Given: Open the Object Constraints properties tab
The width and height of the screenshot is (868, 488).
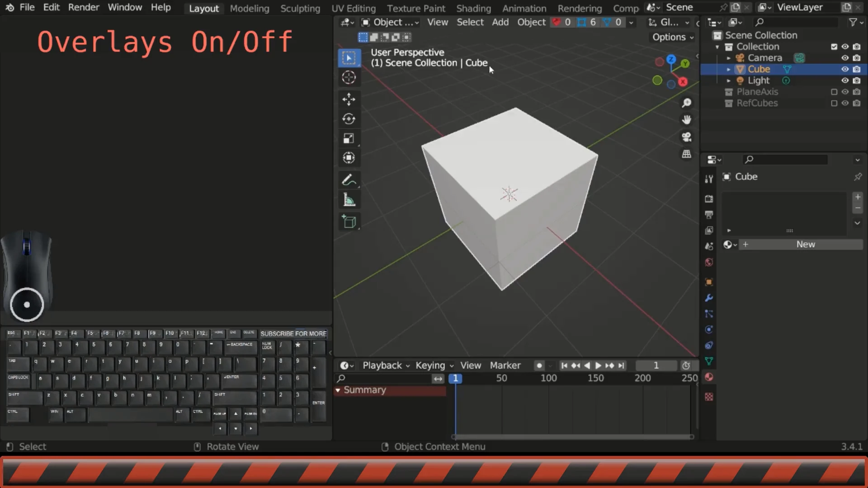Looking at the screenshot, I should tap(709, 345).
